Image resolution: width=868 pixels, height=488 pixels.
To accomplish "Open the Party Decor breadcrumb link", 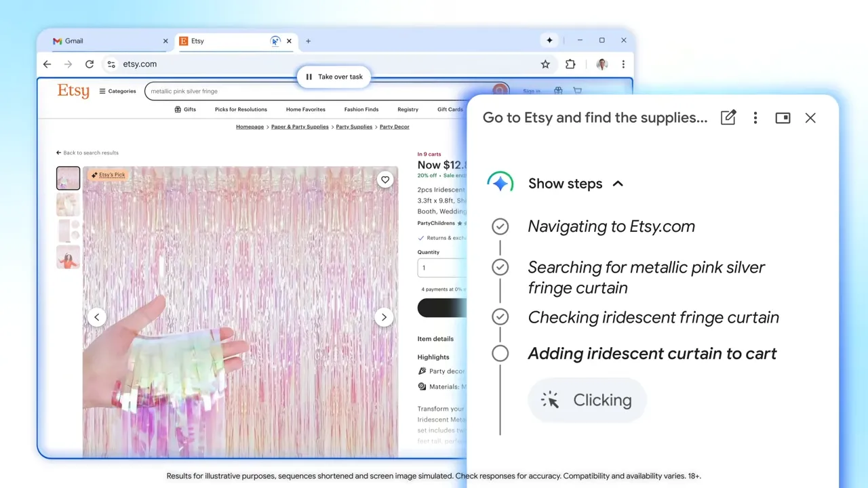I will [x=394, y=127].
